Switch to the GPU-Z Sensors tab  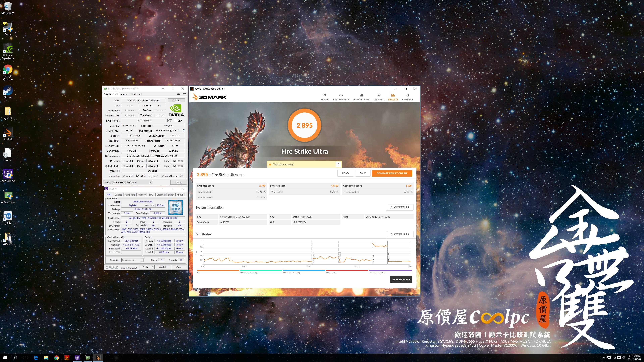click(124, 94)
